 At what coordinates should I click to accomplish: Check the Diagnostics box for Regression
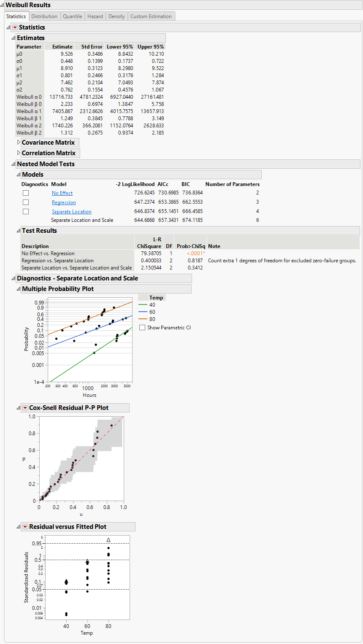(25, 202)
